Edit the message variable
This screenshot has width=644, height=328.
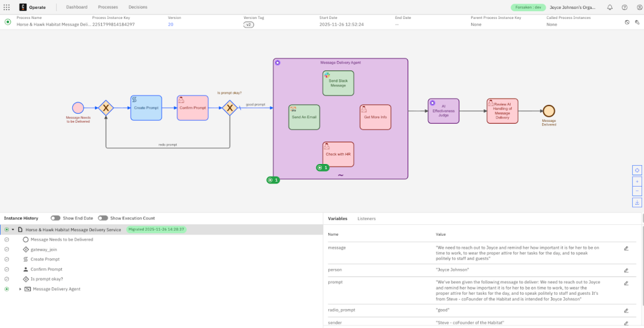[x=626, y=248]
